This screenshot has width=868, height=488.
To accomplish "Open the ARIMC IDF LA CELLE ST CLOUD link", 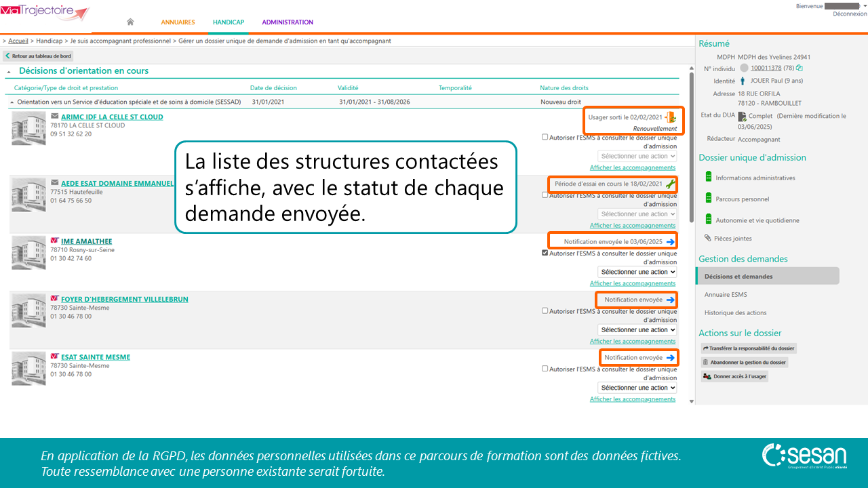I will coord(112,117).
